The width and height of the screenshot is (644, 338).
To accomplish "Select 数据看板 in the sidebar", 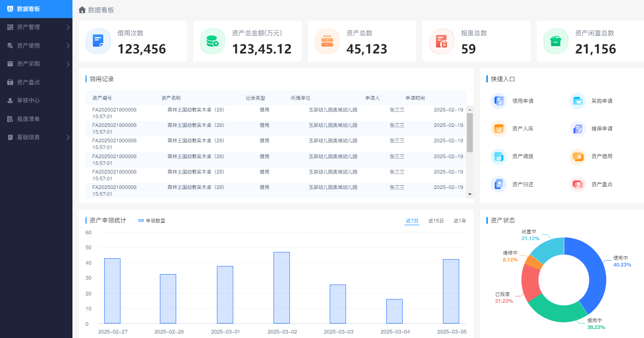I will pos(36,9).
